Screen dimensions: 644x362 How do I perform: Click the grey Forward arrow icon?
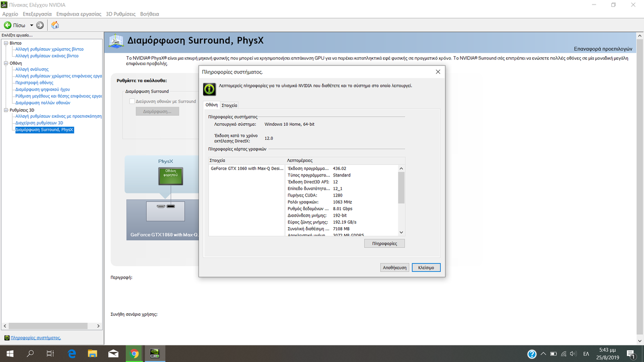click(x=40, y=25)
